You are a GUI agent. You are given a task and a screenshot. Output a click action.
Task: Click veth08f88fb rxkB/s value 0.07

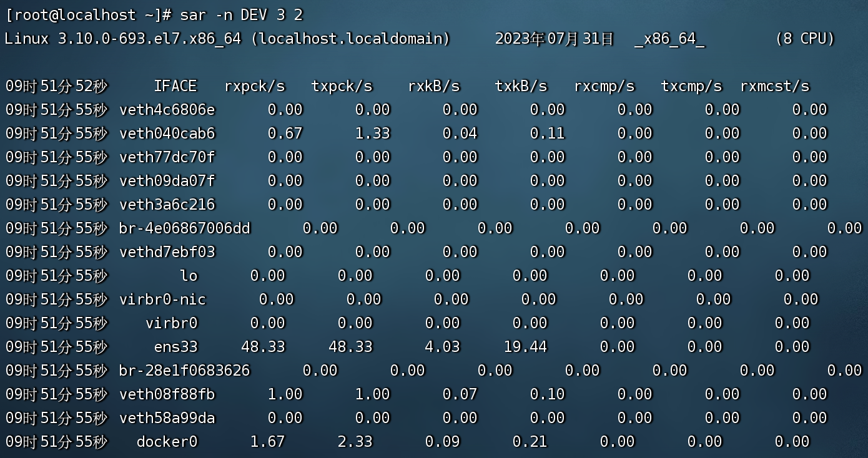click(460, 394)
